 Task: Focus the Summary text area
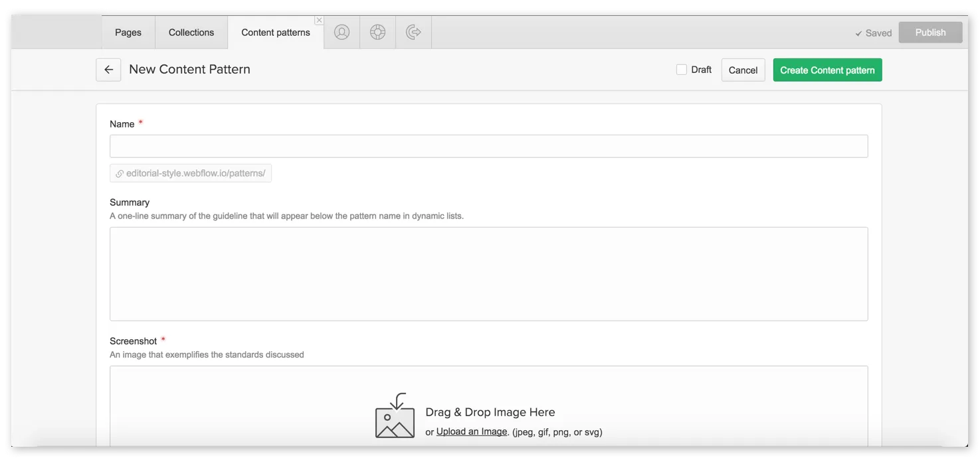click(488, 274)
